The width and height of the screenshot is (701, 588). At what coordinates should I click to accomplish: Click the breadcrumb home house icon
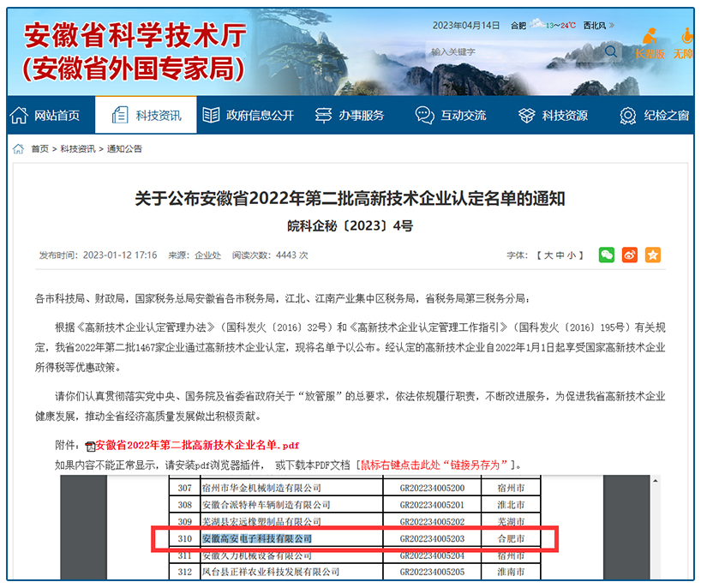pos(18,149)
